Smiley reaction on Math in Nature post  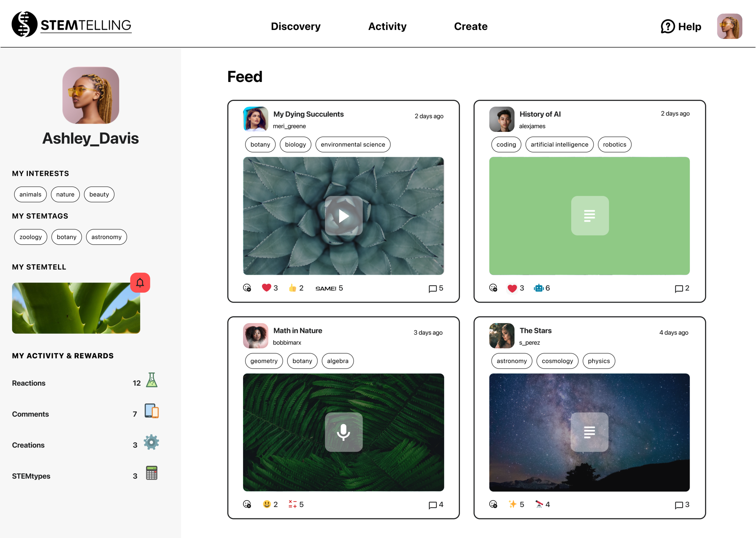tap(267, 504)
